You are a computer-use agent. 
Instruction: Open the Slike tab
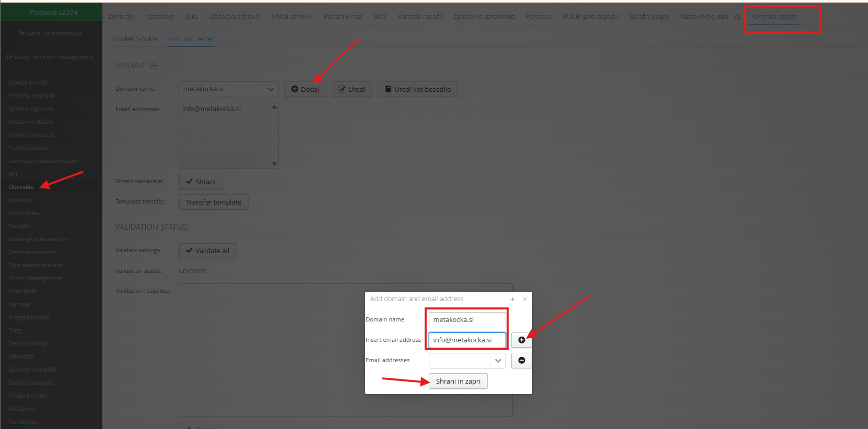pos(192,17)
